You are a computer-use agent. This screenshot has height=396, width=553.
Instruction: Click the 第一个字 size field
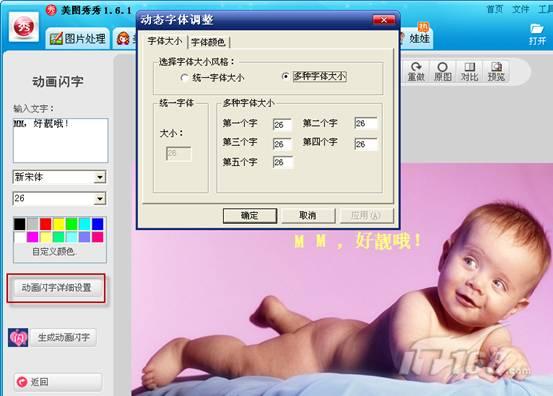click(x=282, y=124)
